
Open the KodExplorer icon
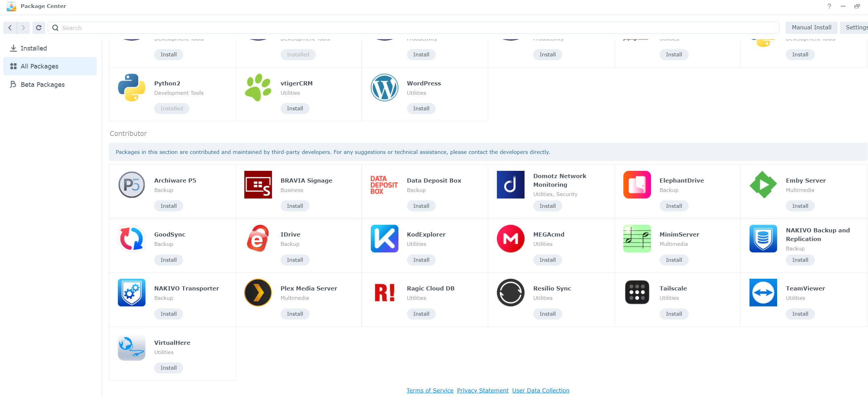[384, 239]
